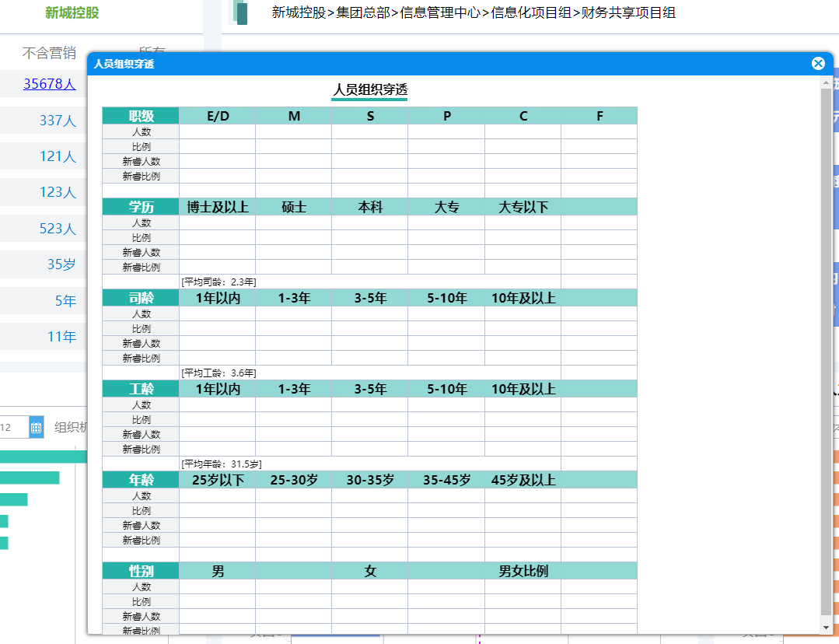This screenshot has width=839, height=644.
Task: Click the 45岁及以上 column header
Action: click(523, 480)
